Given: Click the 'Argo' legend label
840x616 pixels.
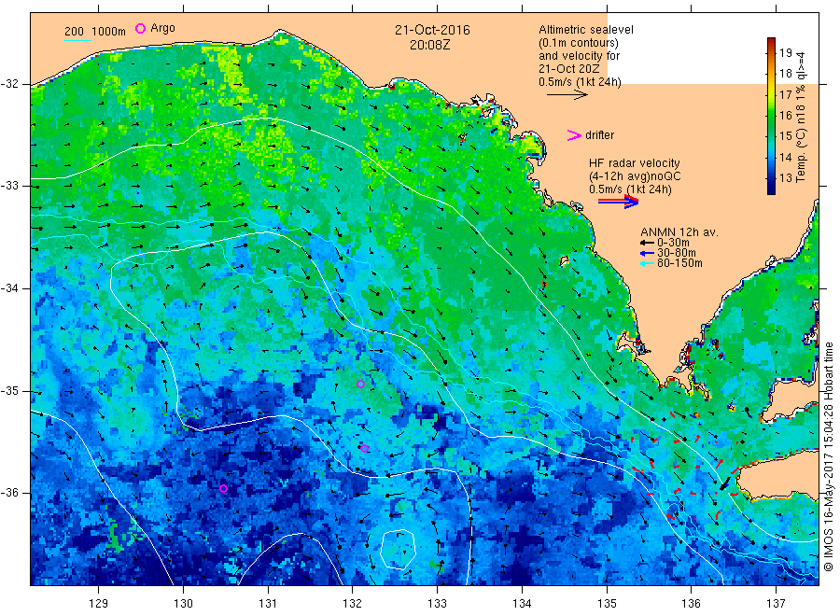Looking at the screenshot, I should [162, 28].
